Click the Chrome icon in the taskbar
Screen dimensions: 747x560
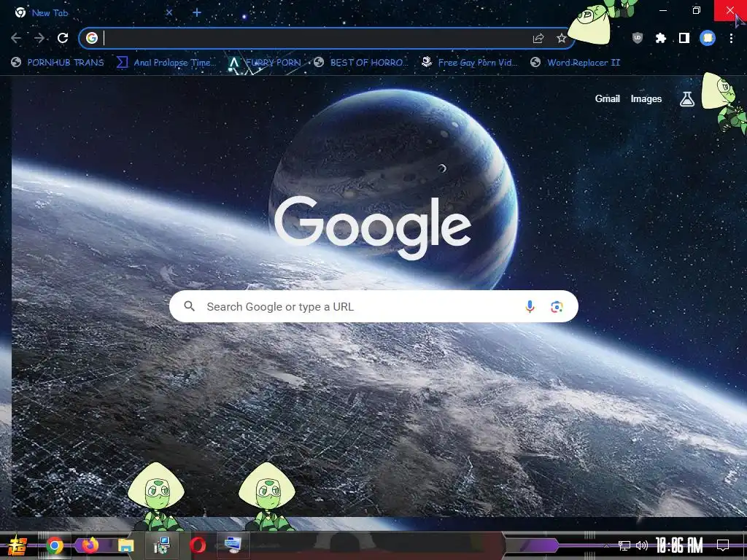click(x=55, y=545)
